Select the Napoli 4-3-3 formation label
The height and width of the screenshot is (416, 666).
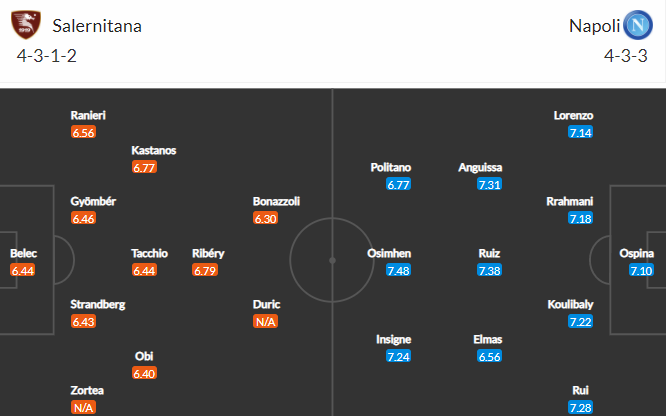pos(626,56)
